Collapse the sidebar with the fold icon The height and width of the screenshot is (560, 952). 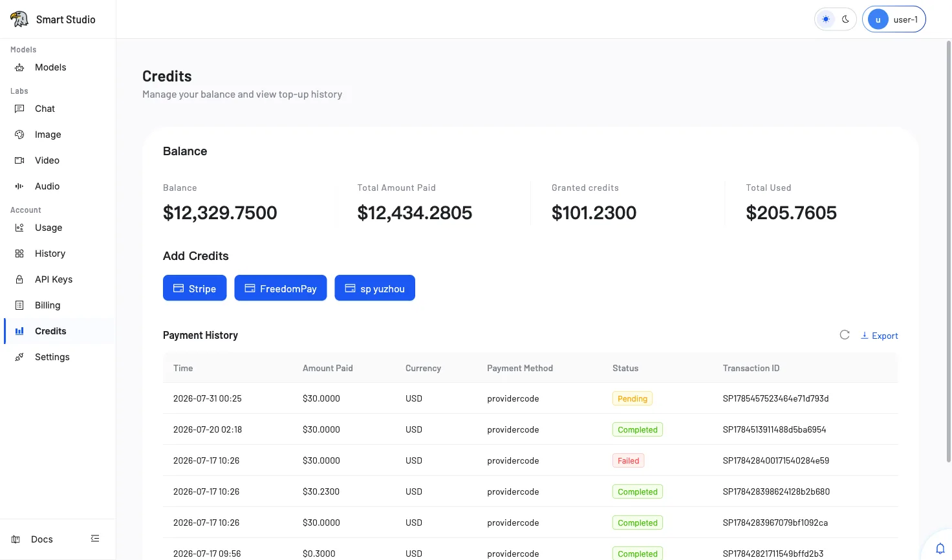click(95, 539)
